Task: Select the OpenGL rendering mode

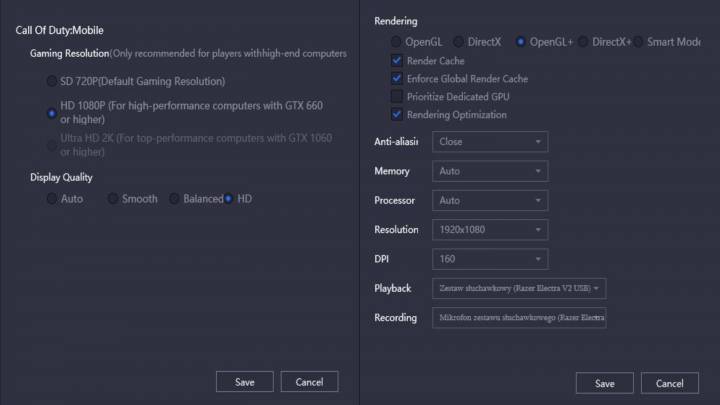Action: (397, 42)
